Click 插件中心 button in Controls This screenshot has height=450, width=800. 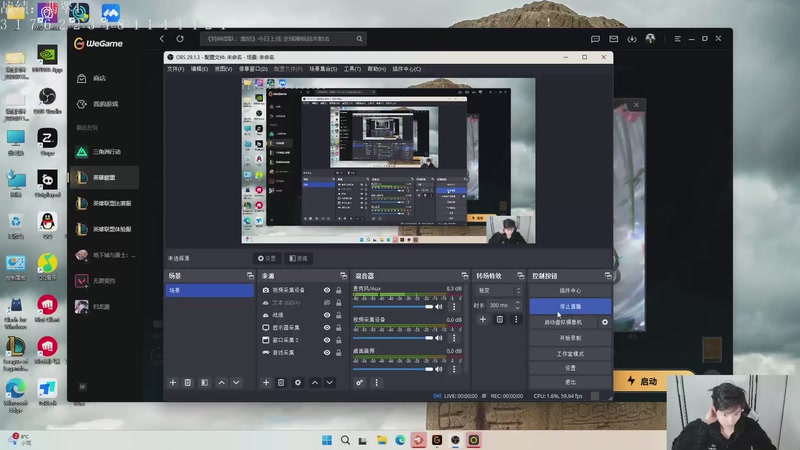pos(570,290)
